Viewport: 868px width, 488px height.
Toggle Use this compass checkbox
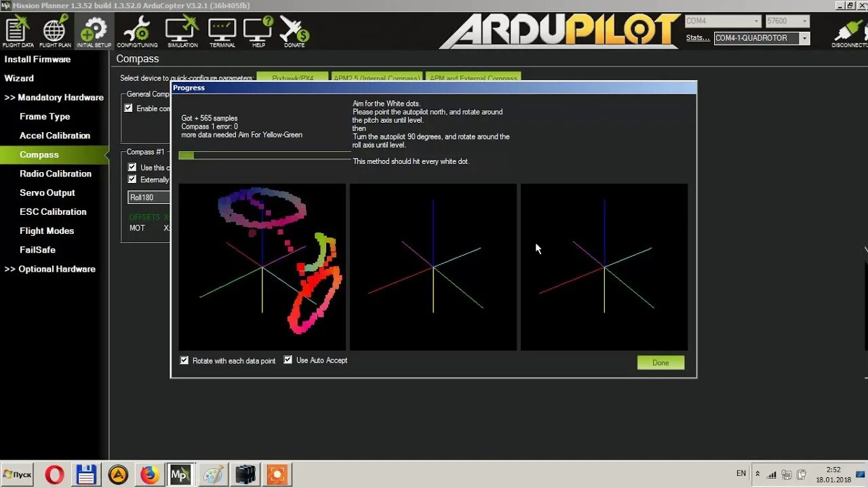pos(132,167)
